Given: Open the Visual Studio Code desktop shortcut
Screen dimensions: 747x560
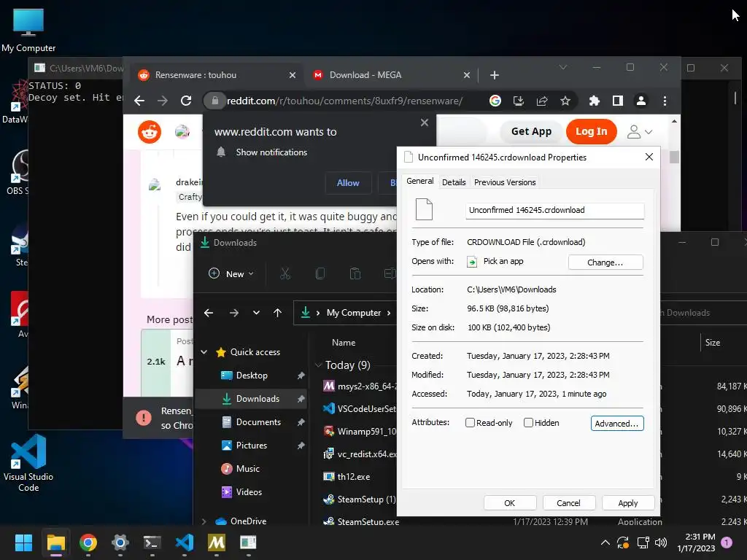Looking at the screenshot, I should [x=28, y=463].
